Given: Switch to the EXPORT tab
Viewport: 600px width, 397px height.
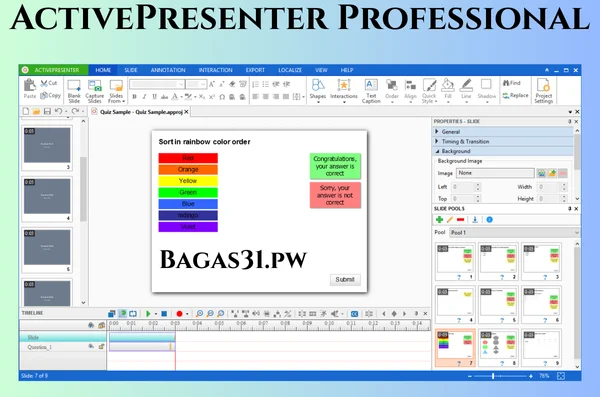Looking at the screenshot, I should [x=255, y=70].
